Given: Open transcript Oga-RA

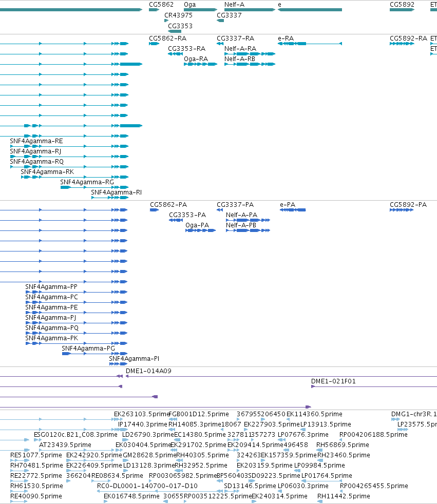Looking at the screenshot, I should 196,59.
